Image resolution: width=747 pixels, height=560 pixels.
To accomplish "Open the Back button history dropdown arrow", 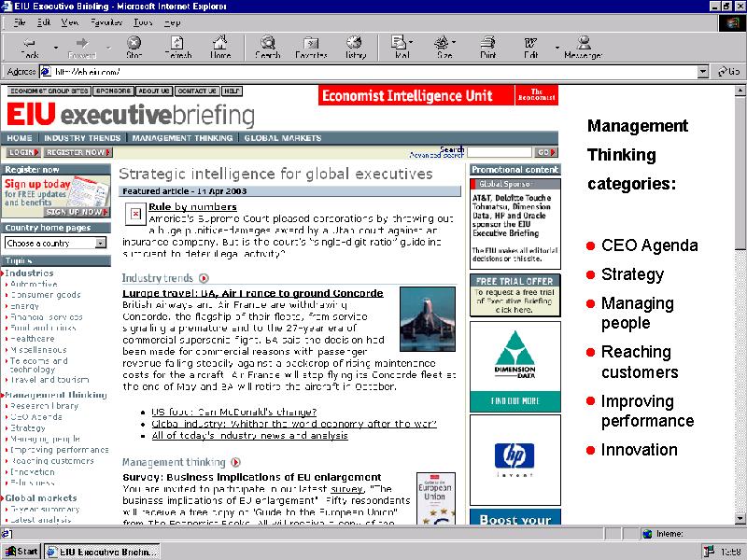I will coord(56,48).
